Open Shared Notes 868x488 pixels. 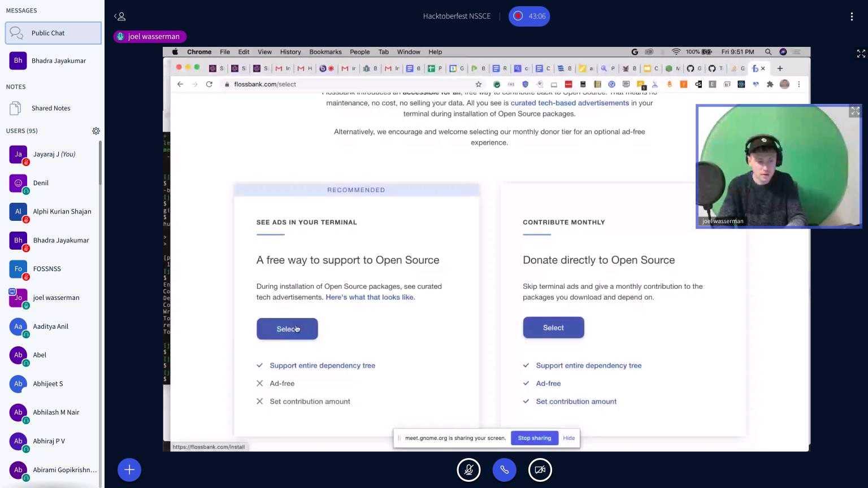pos(51,108)
